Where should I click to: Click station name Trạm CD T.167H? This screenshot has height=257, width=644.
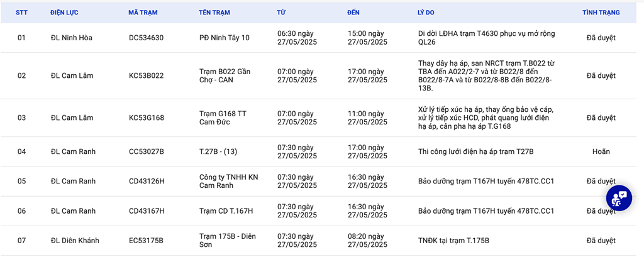tap(226, 211)
